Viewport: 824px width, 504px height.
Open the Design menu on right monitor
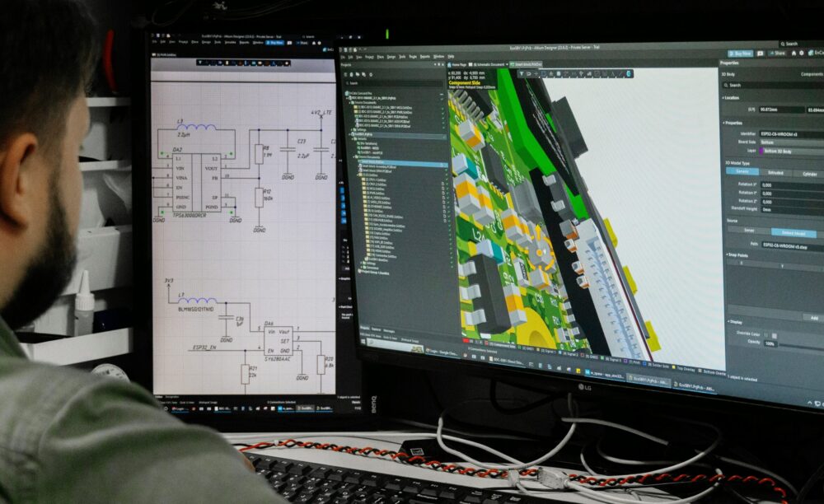(391, 56)
